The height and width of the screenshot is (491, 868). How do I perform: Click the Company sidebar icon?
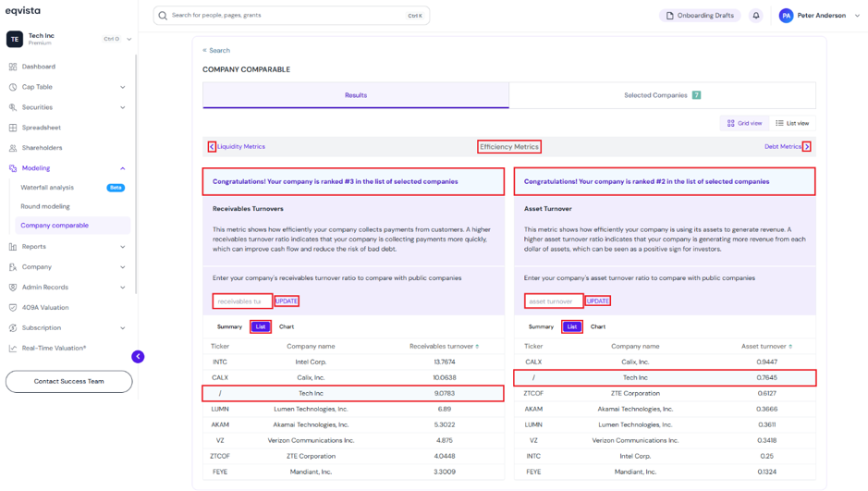point(13,267)
